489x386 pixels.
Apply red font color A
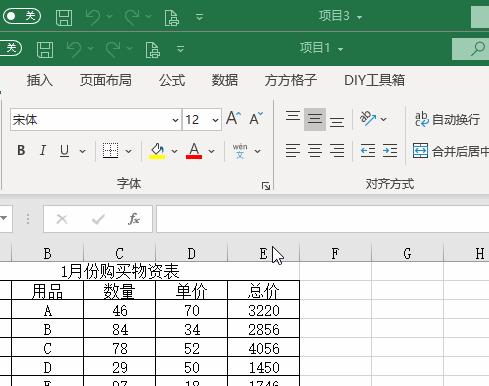coord(194,151)
